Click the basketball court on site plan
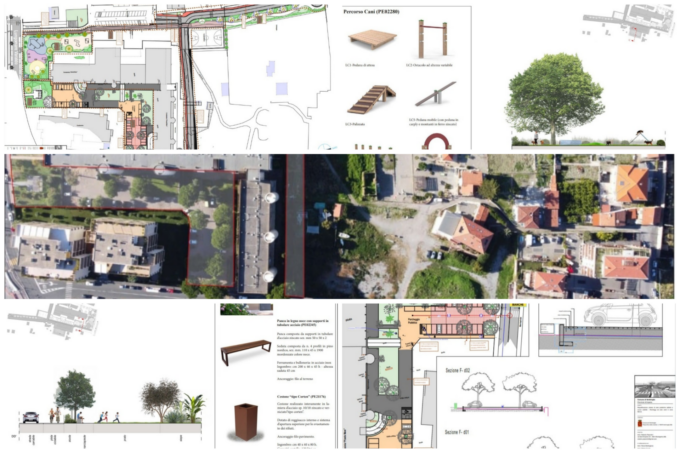The height and width of the screenshot is (453, 680). coord(208,38)
